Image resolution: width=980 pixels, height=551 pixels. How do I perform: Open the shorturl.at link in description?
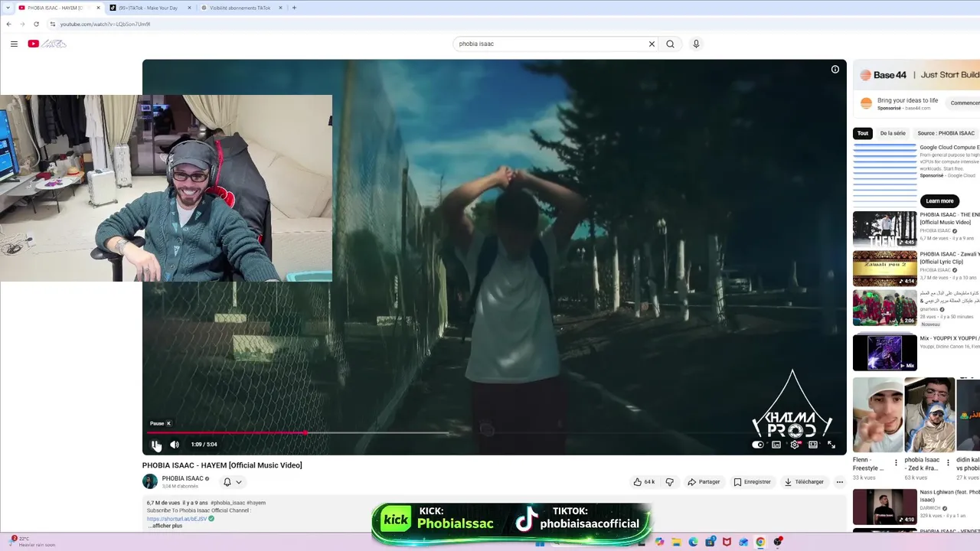pos(177,519)
